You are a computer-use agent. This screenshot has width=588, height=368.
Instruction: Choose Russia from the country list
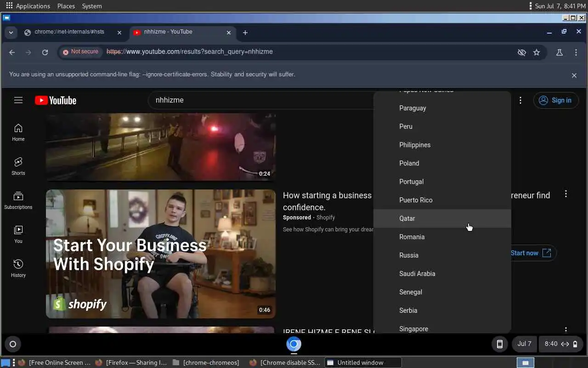click(x=442, y=255)
